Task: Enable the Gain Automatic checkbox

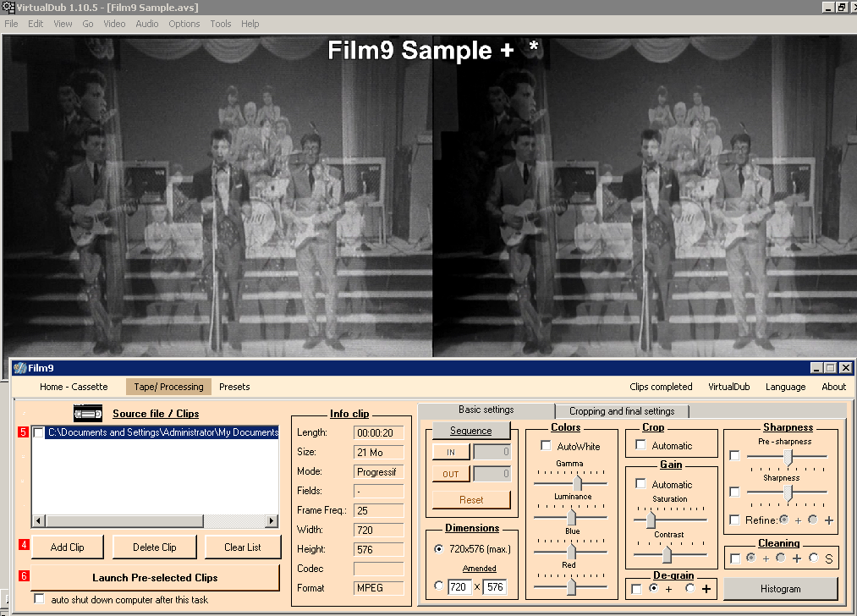Action: click(x=640, y=484)
